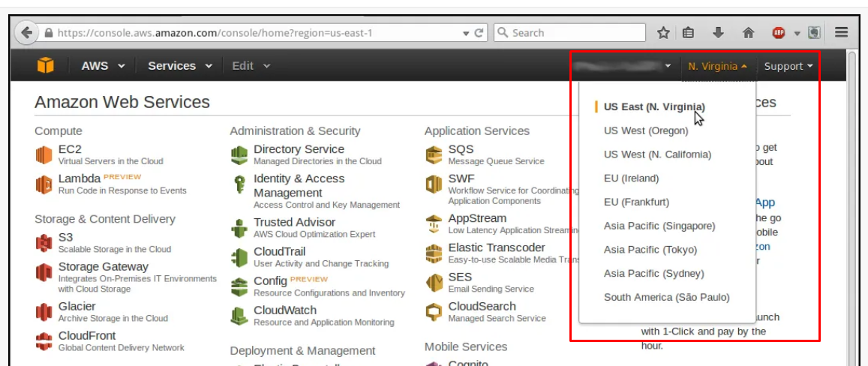868x366 pixels.
Task: Open the Support dropdown menu
Action: [788, 67]
